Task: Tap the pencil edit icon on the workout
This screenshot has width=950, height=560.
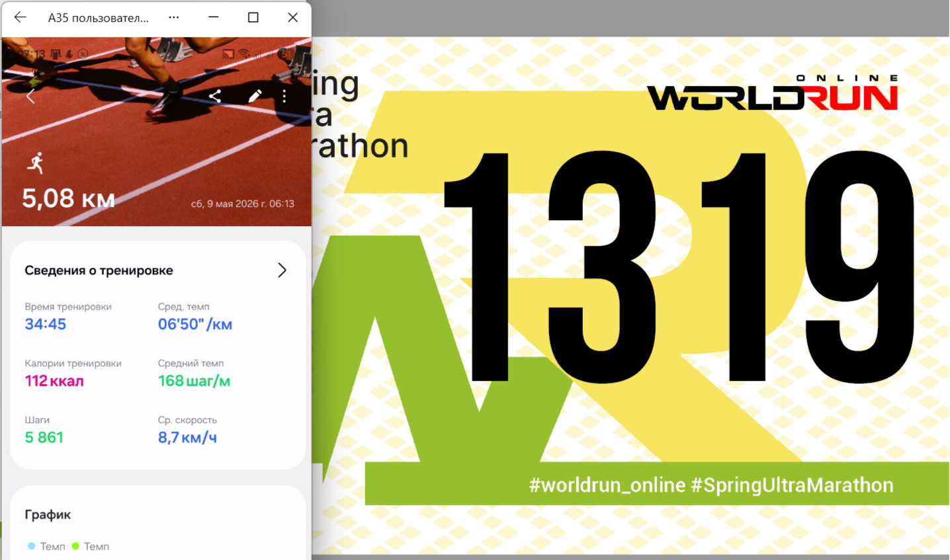Action: click(255, 97)
